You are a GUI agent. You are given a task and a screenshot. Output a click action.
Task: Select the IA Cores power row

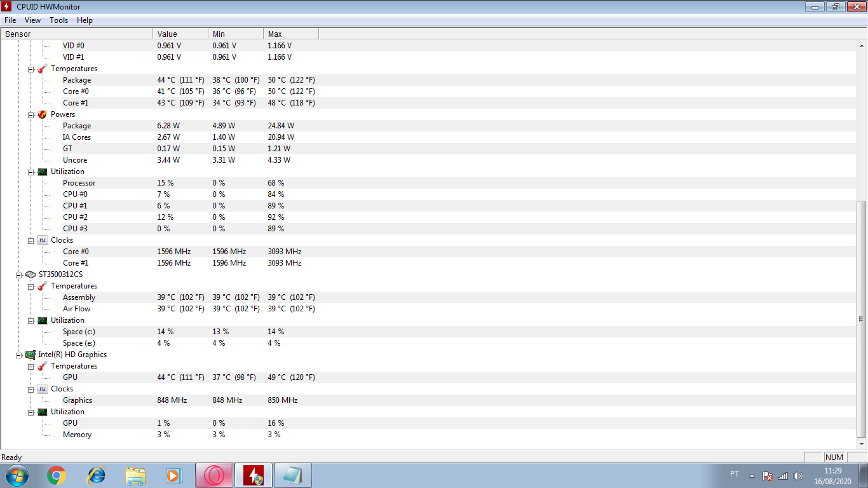click(x=429, y=137)
